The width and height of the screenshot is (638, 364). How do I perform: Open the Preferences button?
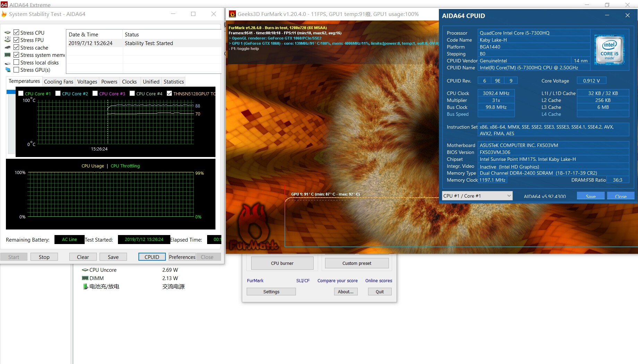182,257
